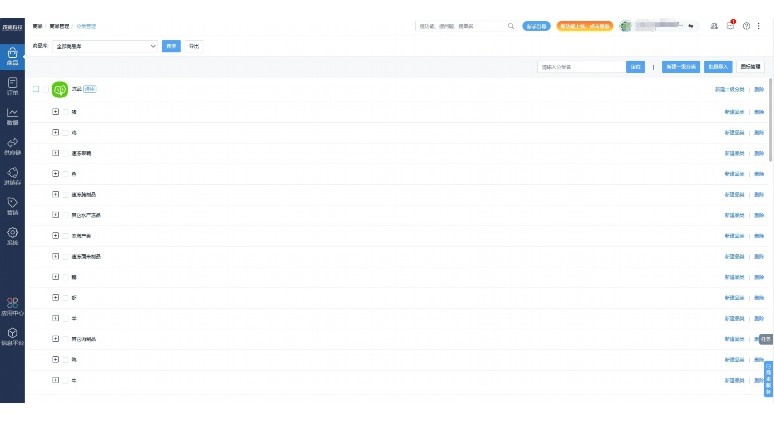The width and height of the screenshot is (774, 421).
Task: Click the blue 批量导入 batch import button
Action: pos(718,67)
